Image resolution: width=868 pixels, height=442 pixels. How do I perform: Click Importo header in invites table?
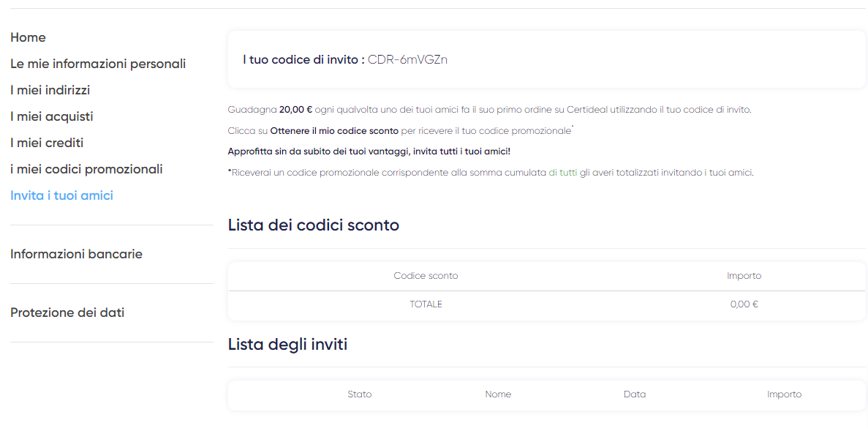coord(784,394)
